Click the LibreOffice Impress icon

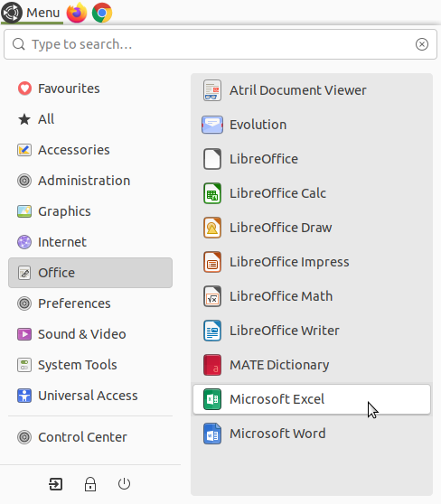(212, 262)
